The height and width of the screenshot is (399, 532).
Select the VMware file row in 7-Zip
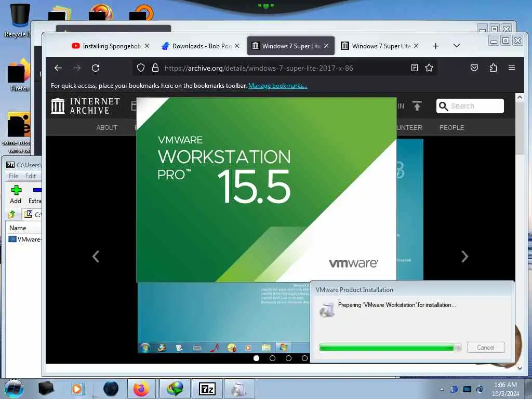pyautogui.click(x=25, y=239)
